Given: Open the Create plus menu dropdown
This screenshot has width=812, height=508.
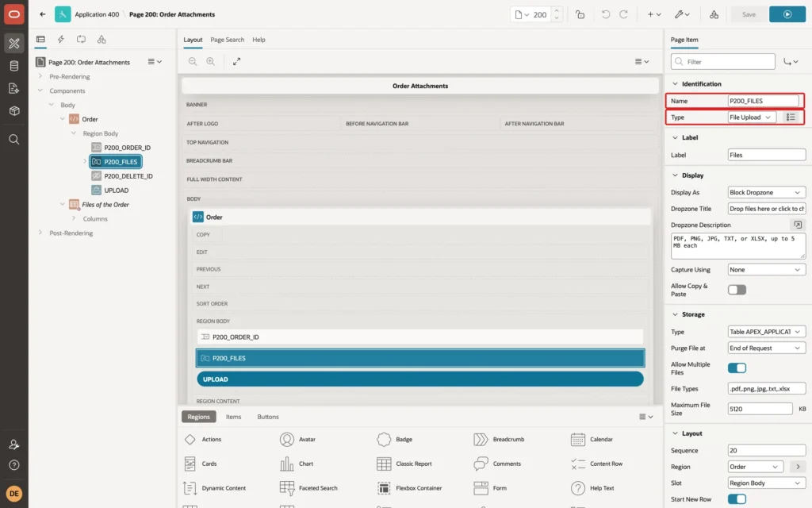Looking at the screenshot, I should tap(654, 14).
